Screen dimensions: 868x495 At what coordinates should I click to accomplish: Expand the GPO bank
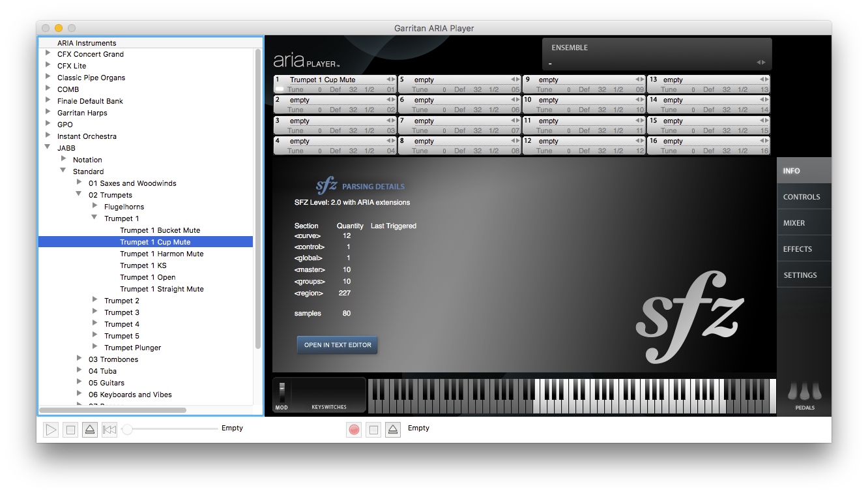coord(48,124)
